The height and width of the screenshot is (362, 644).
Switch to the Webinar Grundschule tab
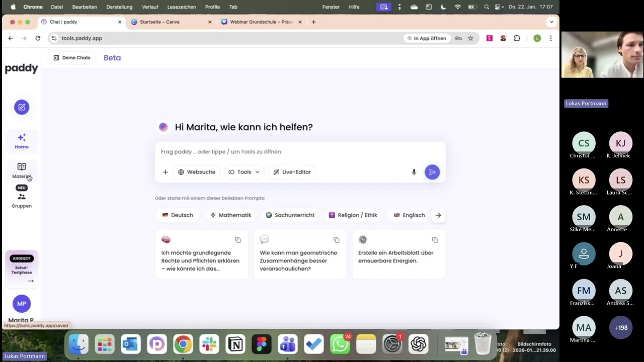coord(261,22)
